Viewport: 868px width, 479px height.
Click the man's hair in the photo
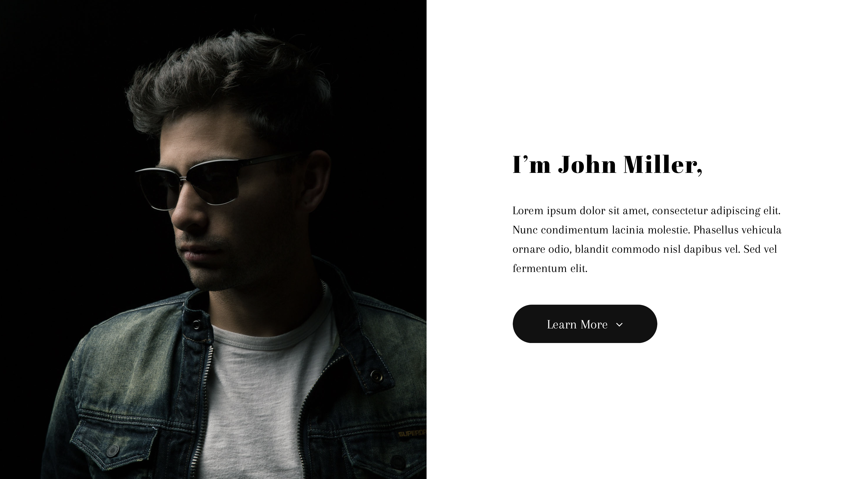229,84
